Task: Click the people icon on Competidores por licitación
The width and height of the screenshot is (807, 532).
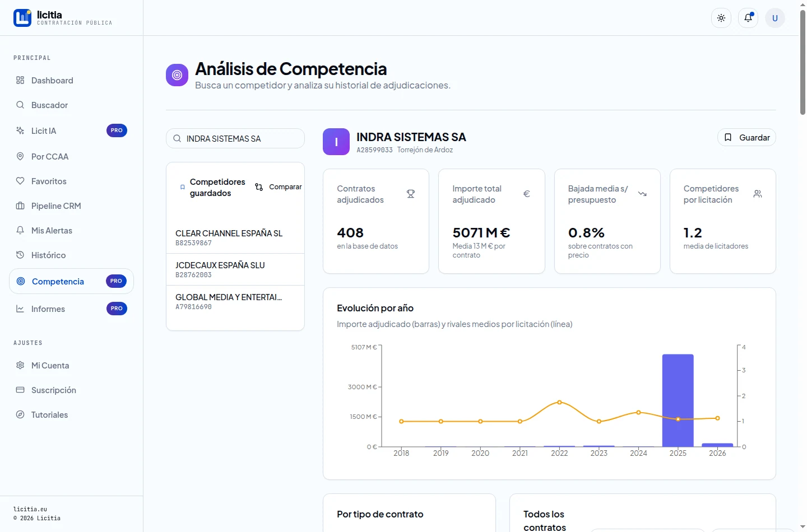Action: [758, 194]
